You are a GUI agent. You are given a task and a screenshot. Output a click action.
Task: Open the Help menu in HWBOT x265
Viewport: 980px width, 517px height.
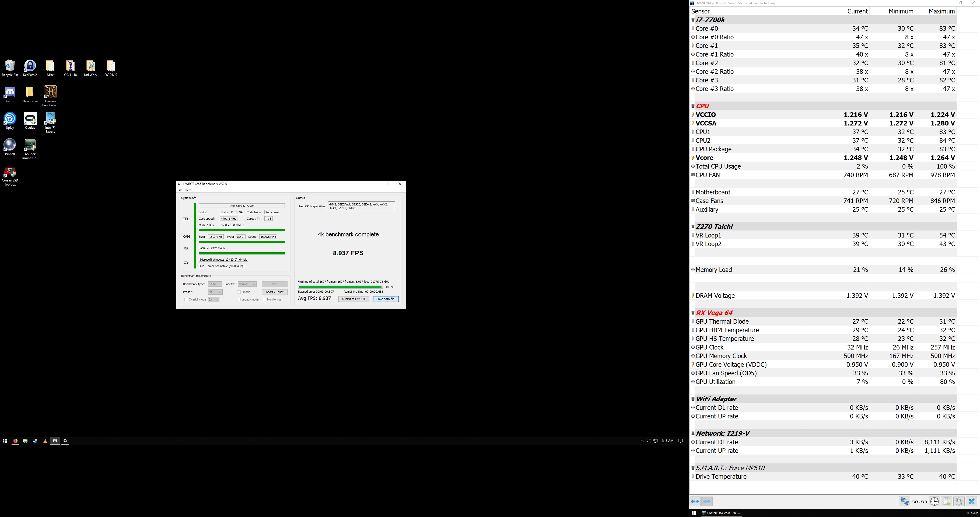[x=188, y=190]
